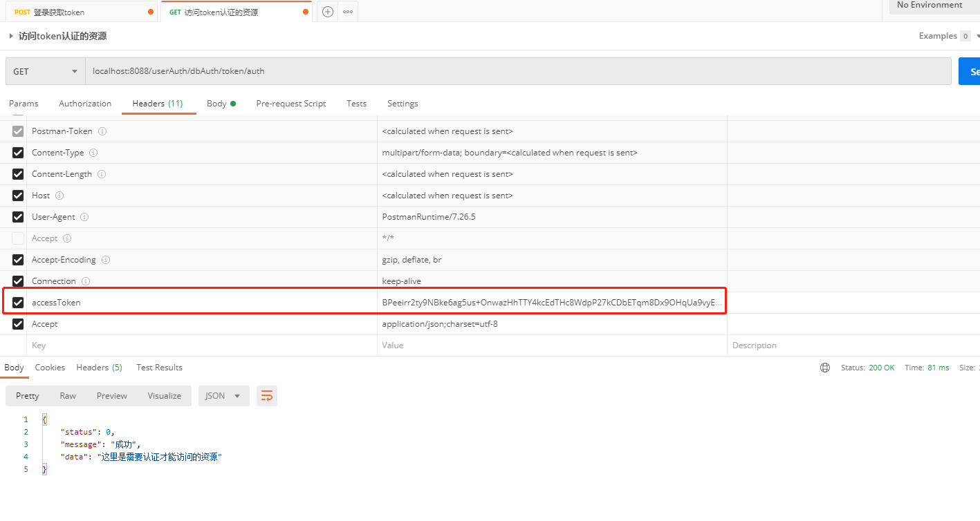
Task: Open a new request tab with plus icon
Action: [x=328, y=12]
